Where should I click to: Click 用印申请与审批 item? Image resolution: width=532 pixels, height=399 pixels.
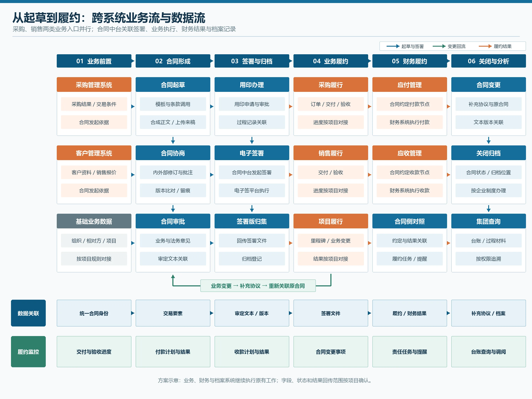(x=252, y=104)
